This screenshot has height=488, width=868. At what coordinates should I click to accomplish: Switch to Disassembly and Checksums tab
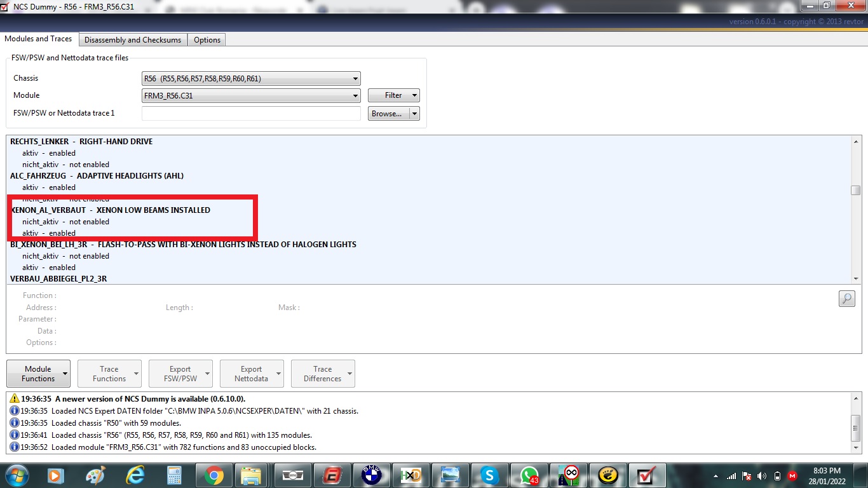point(133,40)
